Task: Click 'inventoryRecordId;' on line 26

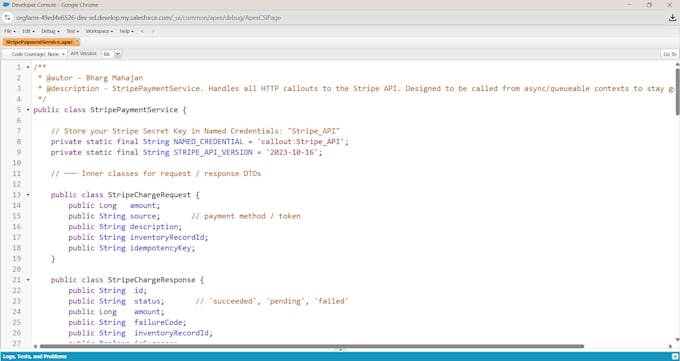Action: tap(173, 333)
